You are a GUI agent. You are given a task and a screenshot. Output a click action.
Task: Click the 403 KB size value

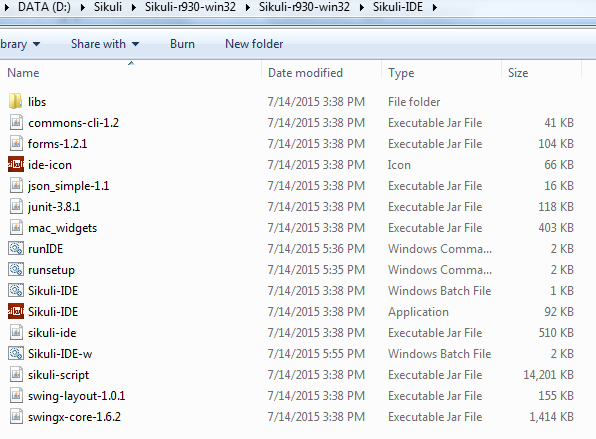click(556, 228)
